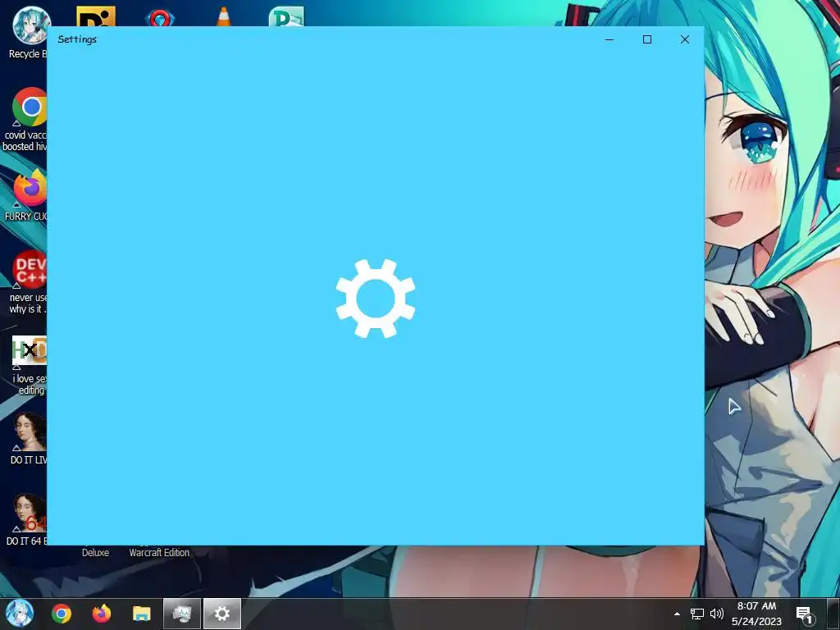This screenshot has height=630, width=840.
Task: Open the volume control tray icon
Action: click(717, 614)
